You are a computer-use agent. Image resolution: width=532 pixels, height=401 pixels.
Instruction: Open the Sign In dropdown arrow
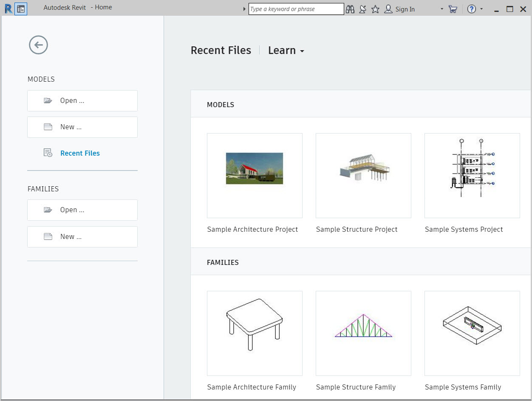(442, 9)
